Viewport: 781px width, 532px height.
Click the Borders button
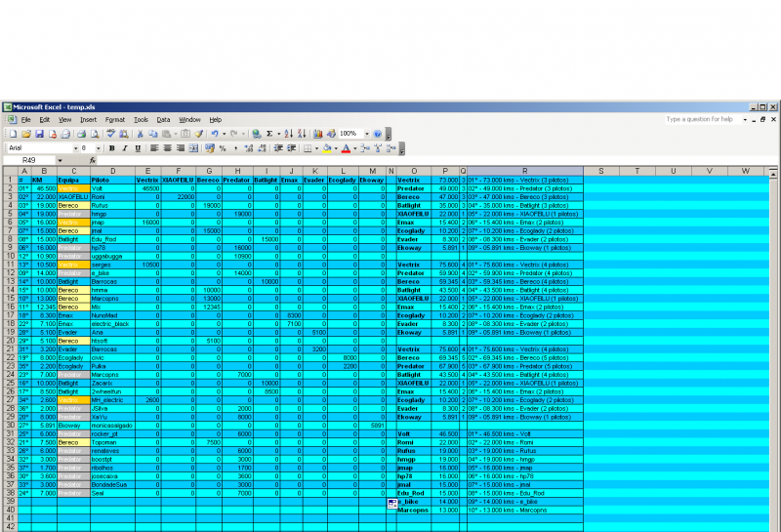tap(308, 148)
